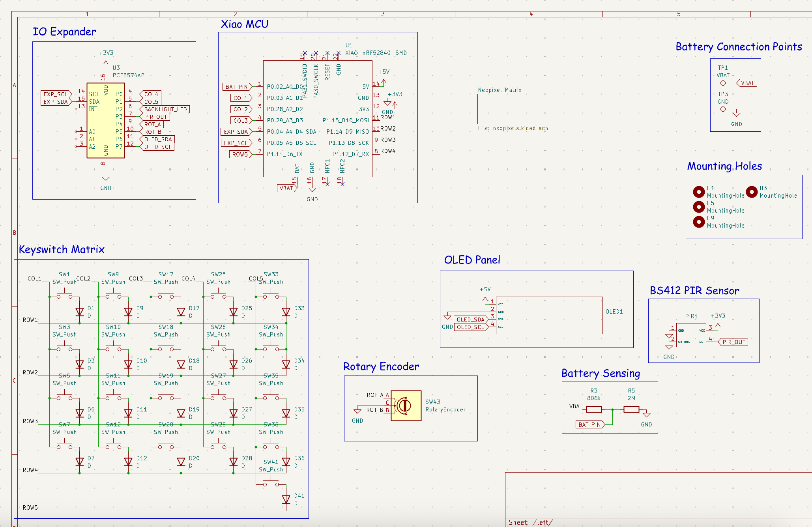
Task: Select diode D20 symbol
Action: (181, 462)
